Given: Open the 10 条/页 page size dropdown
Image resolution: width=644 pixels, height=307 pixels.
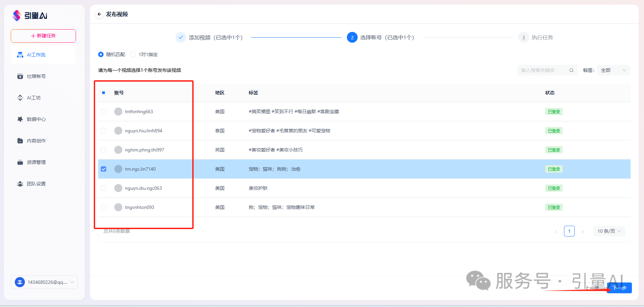Looking at the screenshot, I should (x=609, y=231).
